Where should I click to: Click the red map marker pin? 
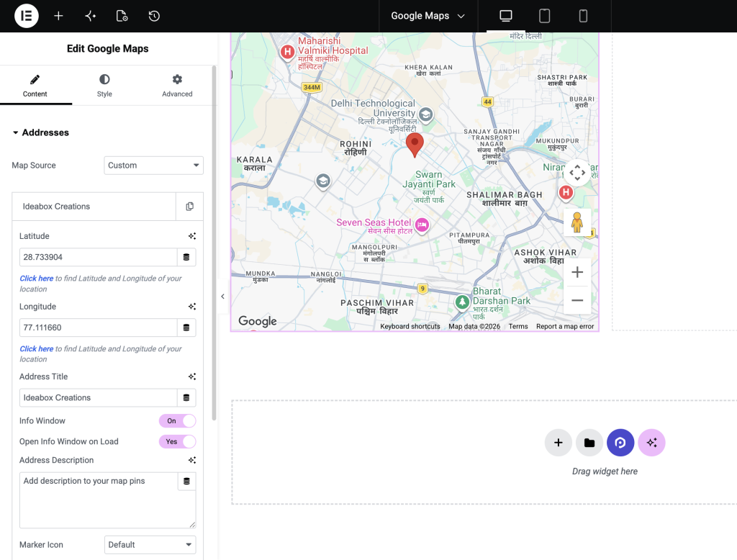(415, 144)
